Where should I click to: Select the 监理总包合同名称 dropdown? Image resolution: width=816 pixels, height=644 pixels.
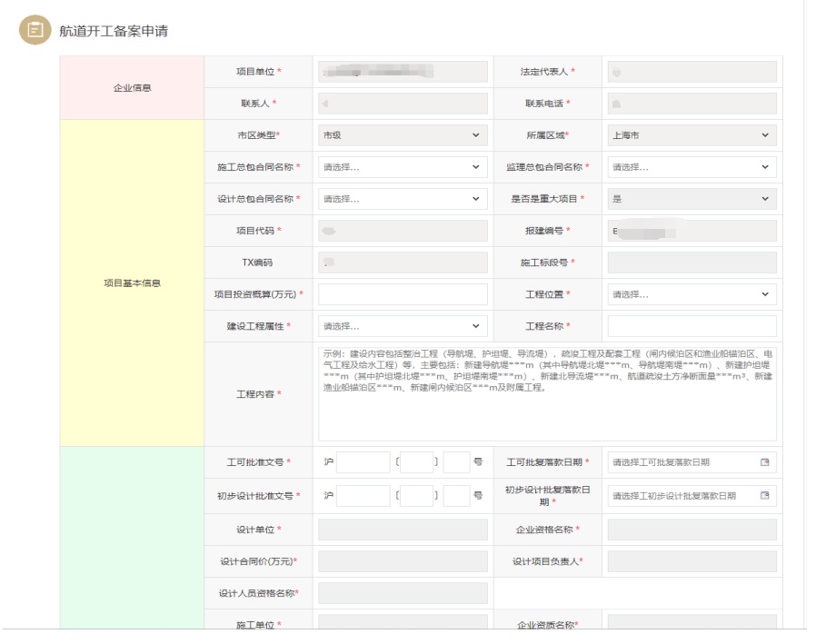(692, 167)
